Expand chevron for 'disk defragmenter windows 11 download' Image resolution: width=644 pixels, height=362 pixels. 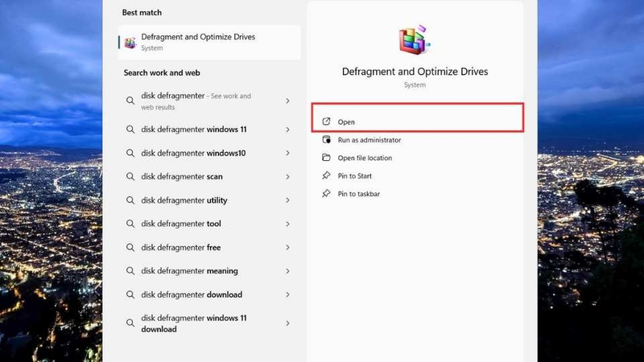(x=287, y=323)
